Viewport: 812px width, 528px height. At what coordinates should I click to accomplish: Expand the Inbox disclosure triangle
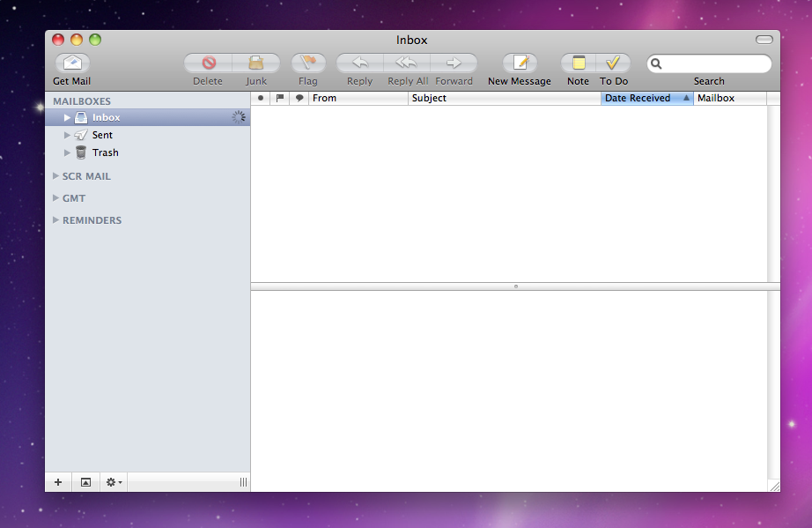[x=68, y=117]
